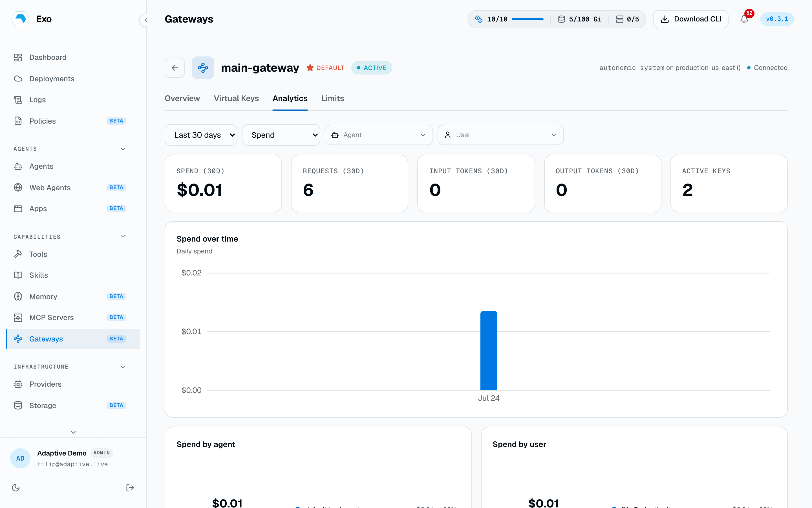Click the INPUT TOKENS (30D) card

[x=476, y=183]
